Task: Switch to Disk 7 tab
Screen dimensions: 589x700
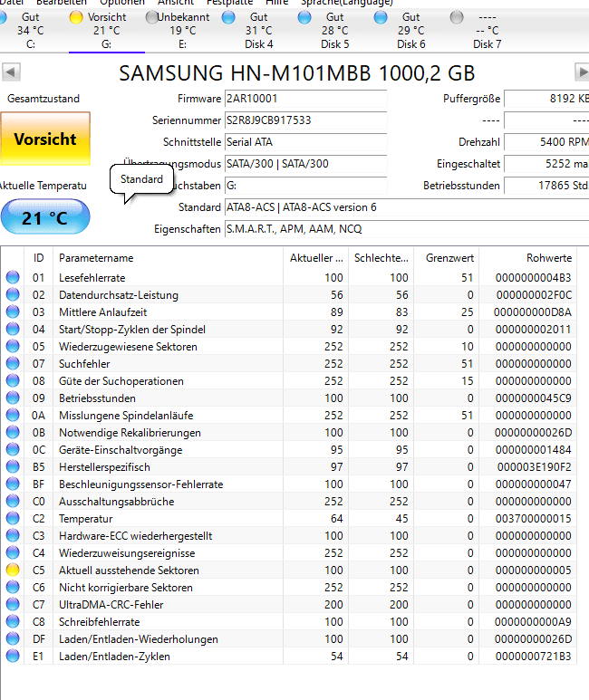Action: click(x=487, y=31)
